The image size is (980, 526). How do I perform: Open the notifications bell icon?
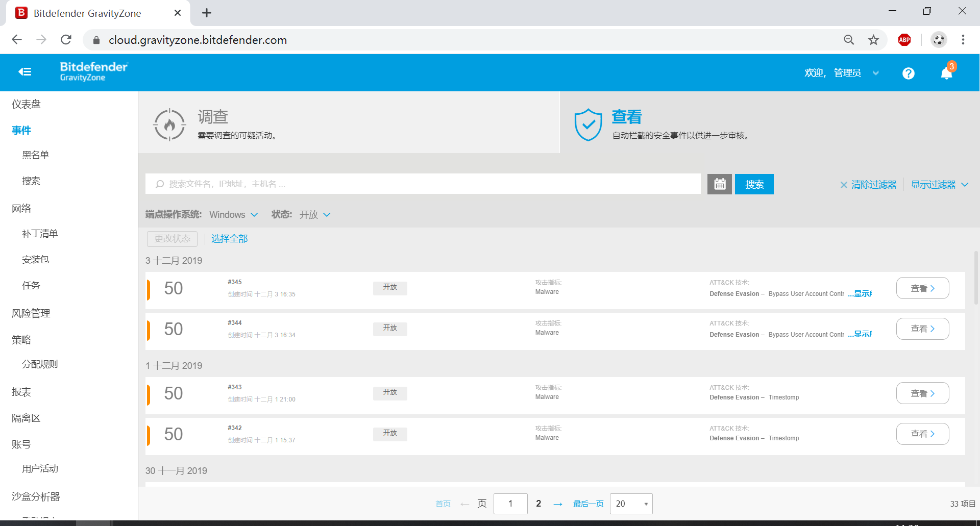946,73
